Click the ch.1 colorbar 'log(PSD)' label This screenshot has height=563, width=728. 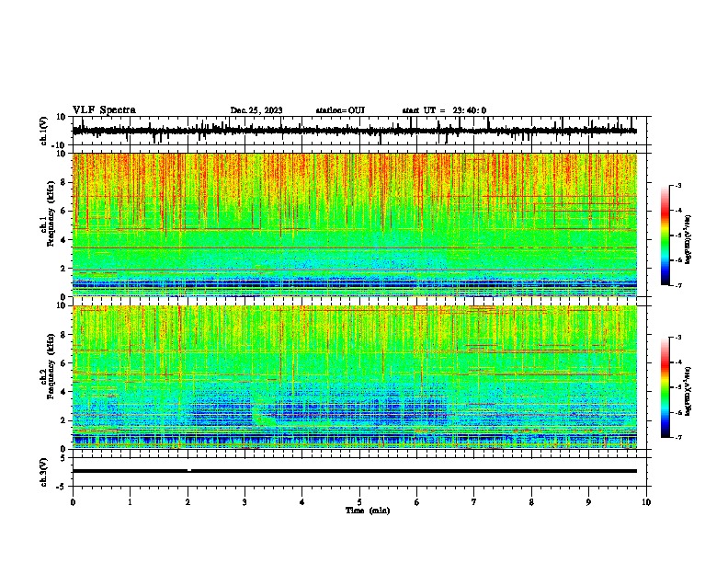(x=688, y=239)
